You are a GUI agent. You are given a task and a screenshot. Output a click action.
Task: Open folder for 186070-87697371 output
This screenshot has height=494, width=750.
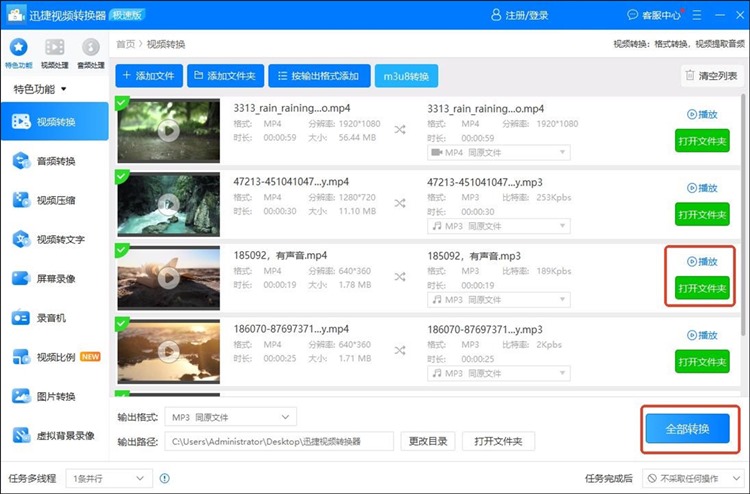click(x=702, y=362)
